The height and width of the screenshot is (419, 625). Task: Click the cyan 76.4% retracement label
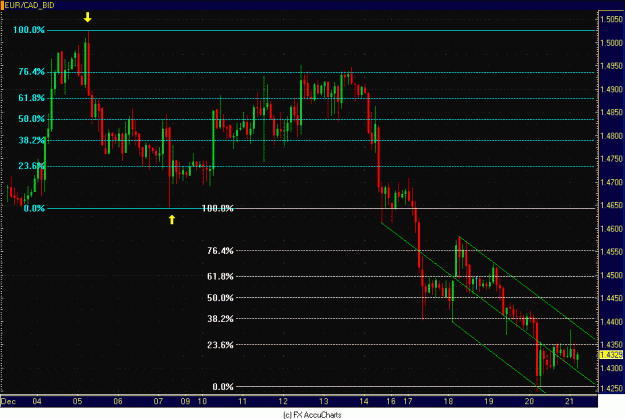(x=31, y=72)
